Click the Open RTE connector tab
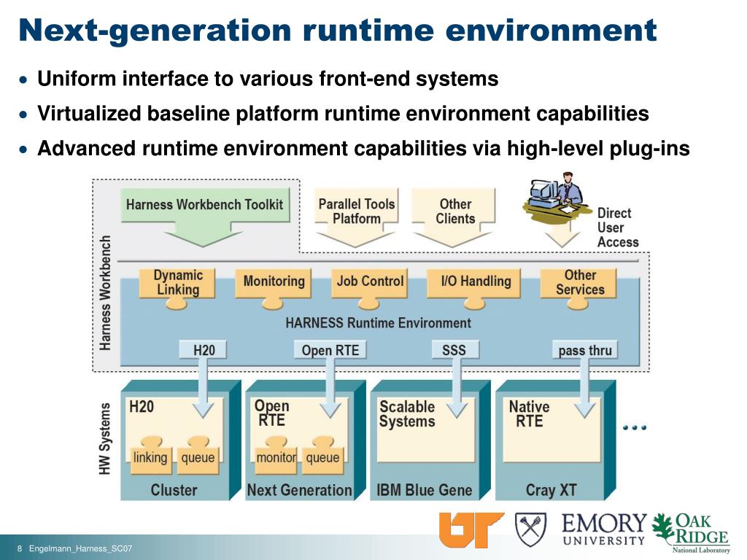Viewport: 747px width, 560px height. pyautogui.click(x=330, y=350)
